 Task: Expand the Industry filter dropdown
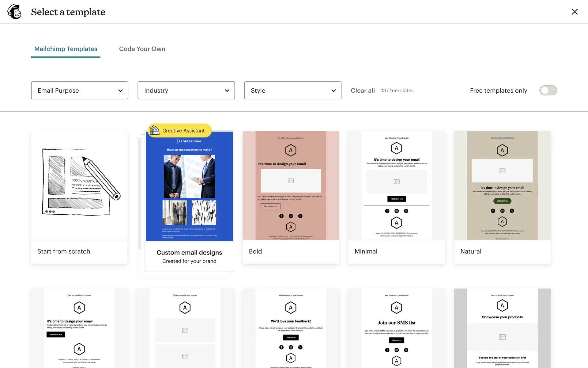pos(186,90)
